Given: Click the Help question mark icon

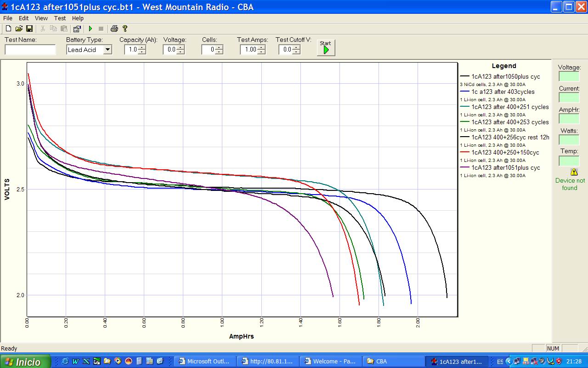Looking at the screenshot, I should [x=125, y=29].
